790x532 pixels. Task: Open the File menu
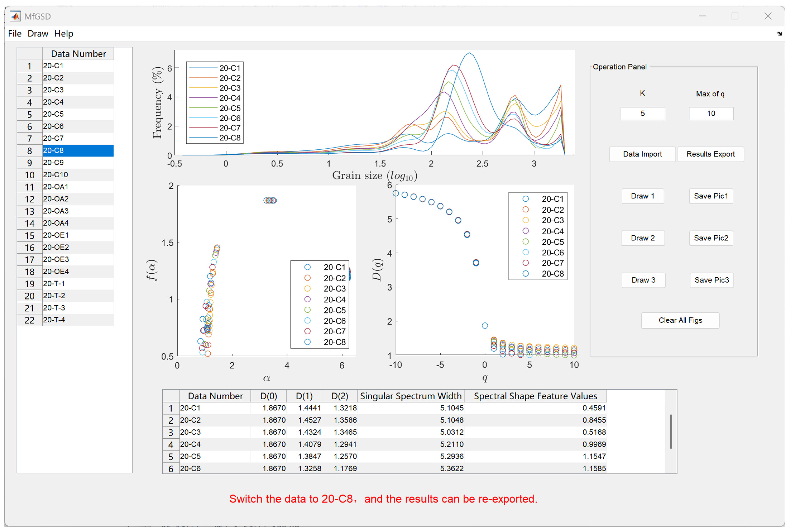click(x=15, y=34)
